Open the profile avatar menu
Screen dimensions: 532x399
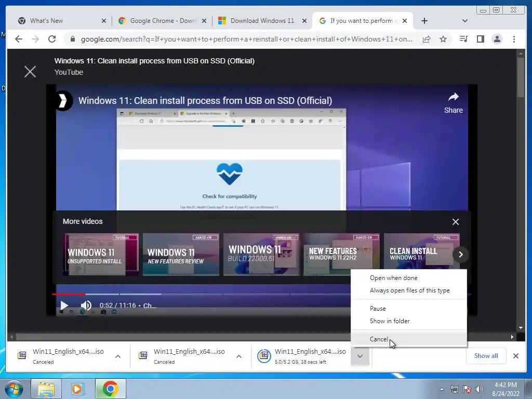pos(497,39)
